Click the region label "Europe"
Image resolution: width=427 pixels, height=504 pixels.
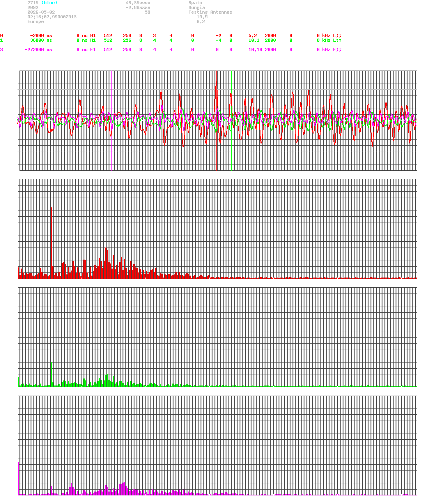[x=35, y=21]
